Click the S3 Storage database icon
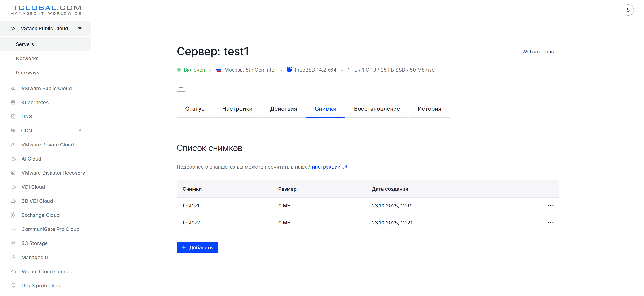This screenshot has width=644, height=296. tap(13, 243)
